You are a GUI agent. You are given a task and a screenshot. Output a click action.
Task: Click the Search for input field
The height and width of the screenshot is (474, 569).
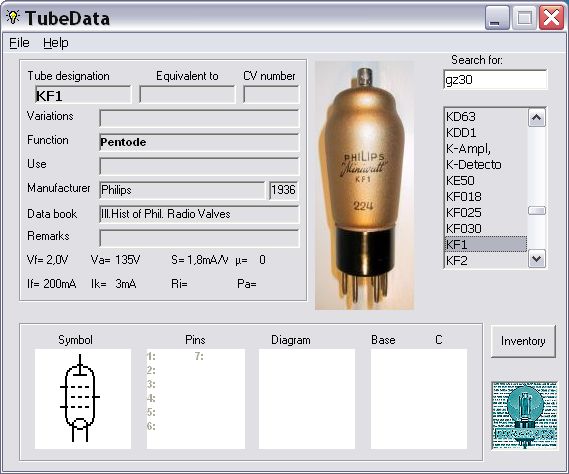click(x=495, y=79)
